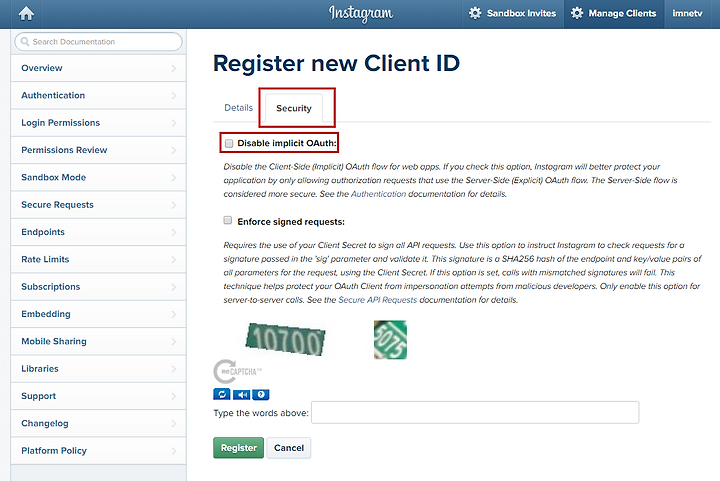The image size is (720, 481).
Task: Follow the Authentication documentation link
Action: (378, 194)
